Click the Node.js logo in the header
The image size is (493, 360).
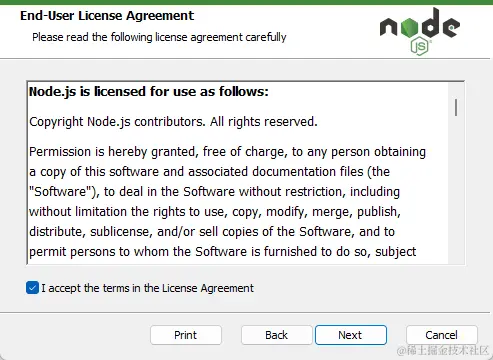coord(420,31)
